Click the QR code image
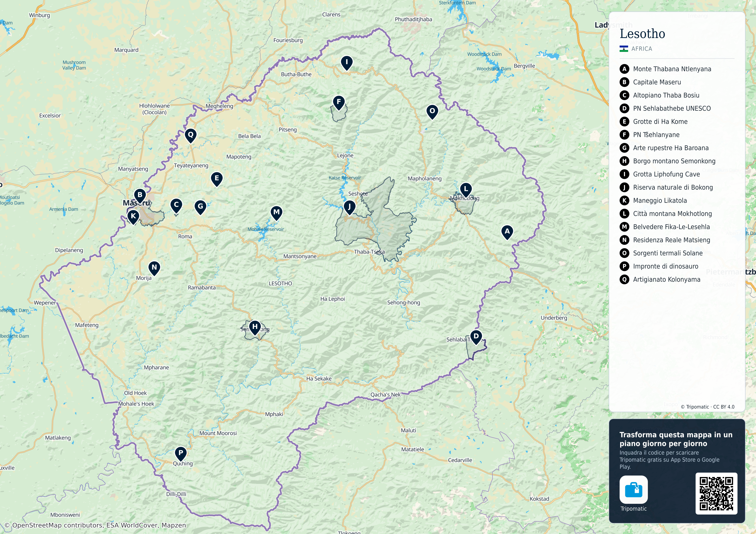 click(x=716, y=493)
